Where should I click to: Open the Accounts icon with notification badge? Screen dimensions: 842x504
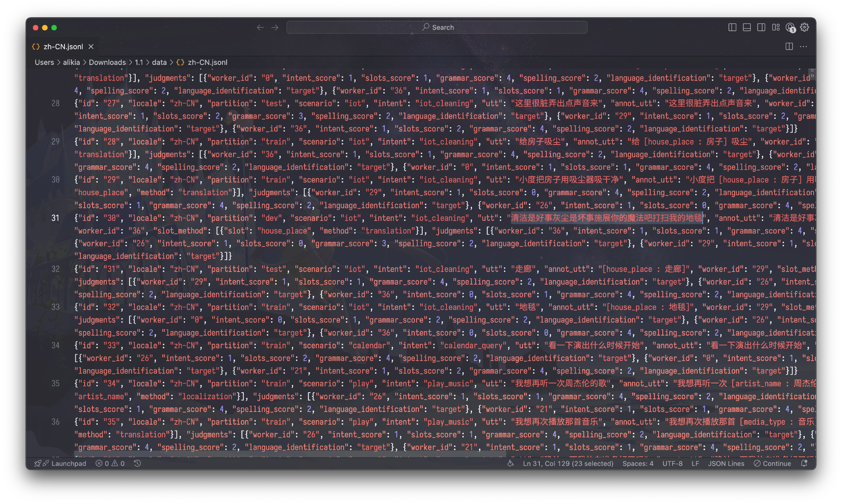coord(789,27)
